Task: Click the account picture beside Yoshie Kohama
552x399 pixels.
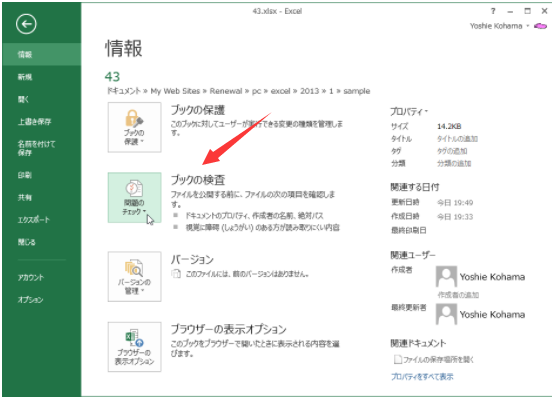Action: point(540,26)
